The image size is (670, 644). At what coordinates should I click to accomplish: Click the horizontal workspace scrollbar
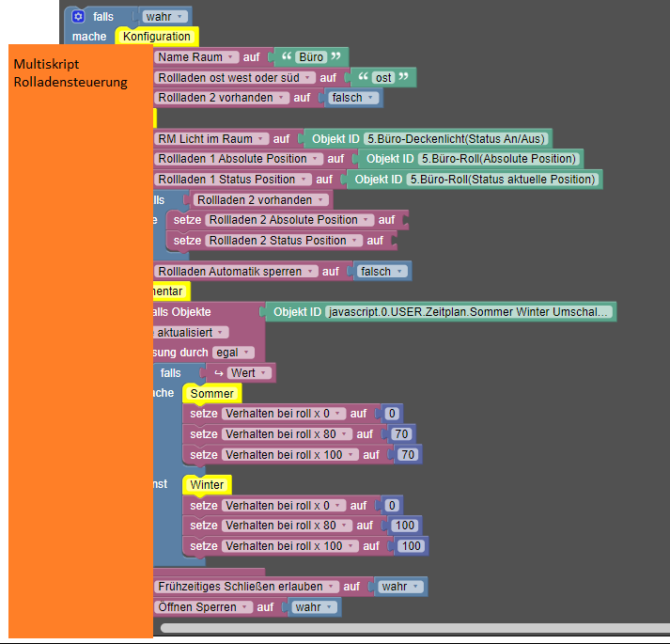(414, 628)
